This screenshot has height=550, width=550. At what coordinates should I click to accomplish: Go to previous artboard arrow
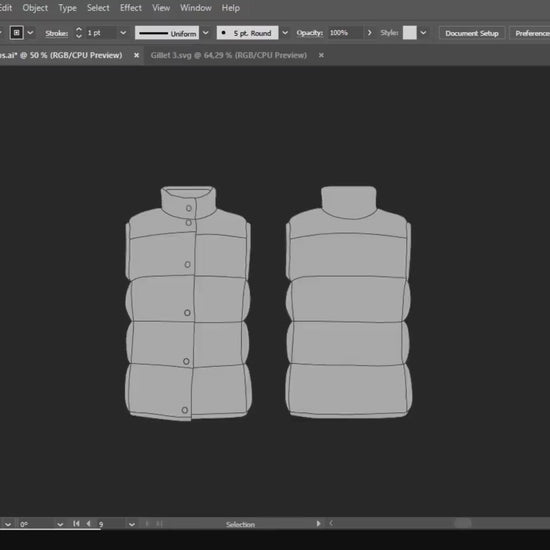[88, 524]
